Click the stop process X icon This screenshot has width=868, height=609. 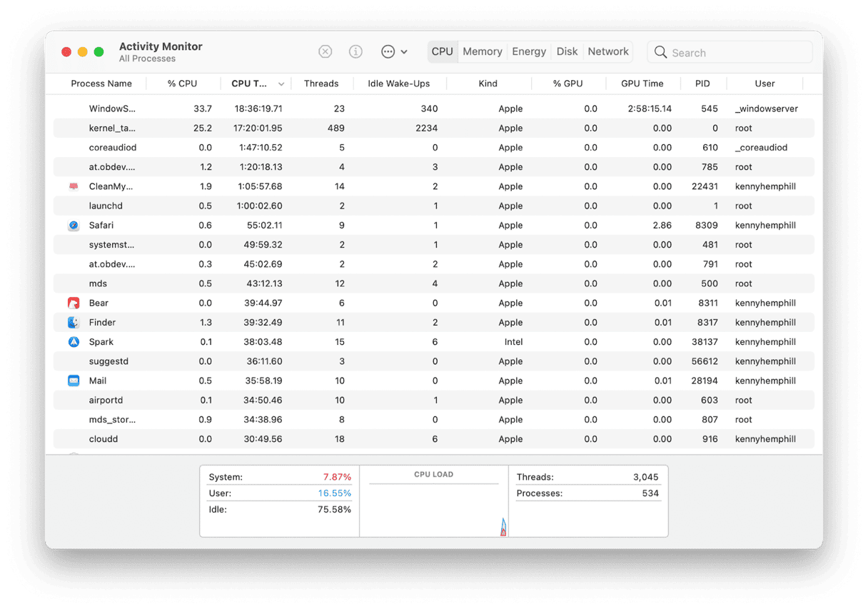click(325, 51)
